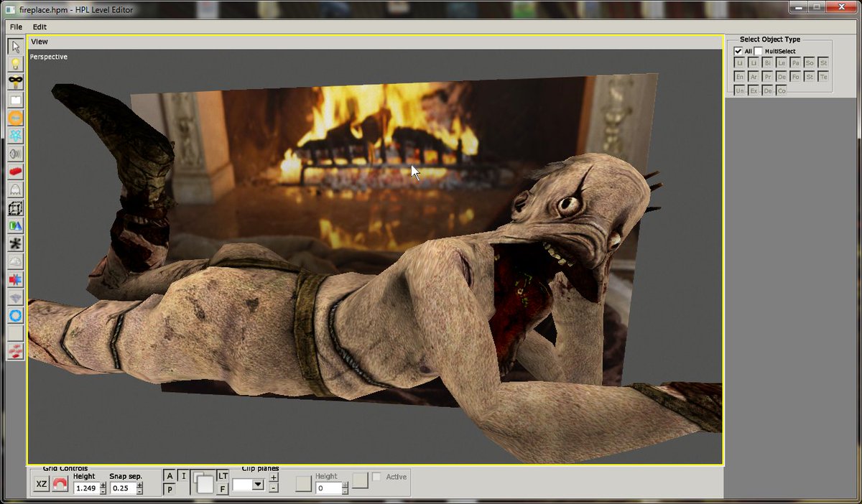Toggle the Ar object type filter

[x=754, y=77]
